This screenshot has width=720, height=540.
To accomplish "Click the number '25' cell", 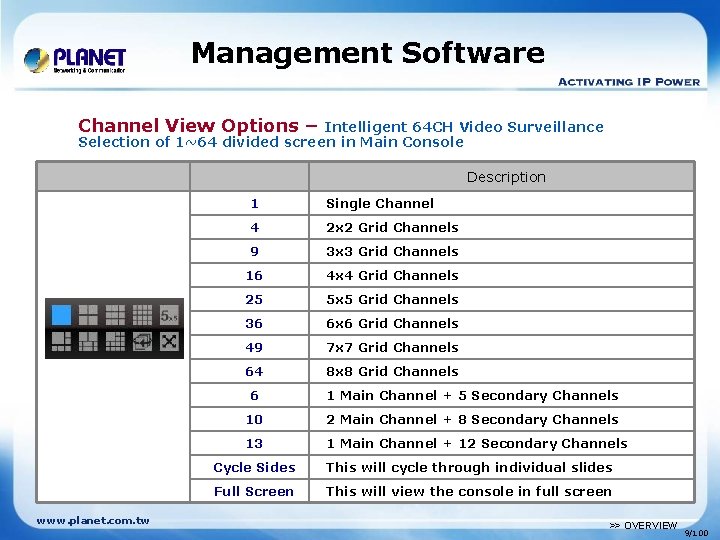I will pyautogui.click(x=249, y=299).
